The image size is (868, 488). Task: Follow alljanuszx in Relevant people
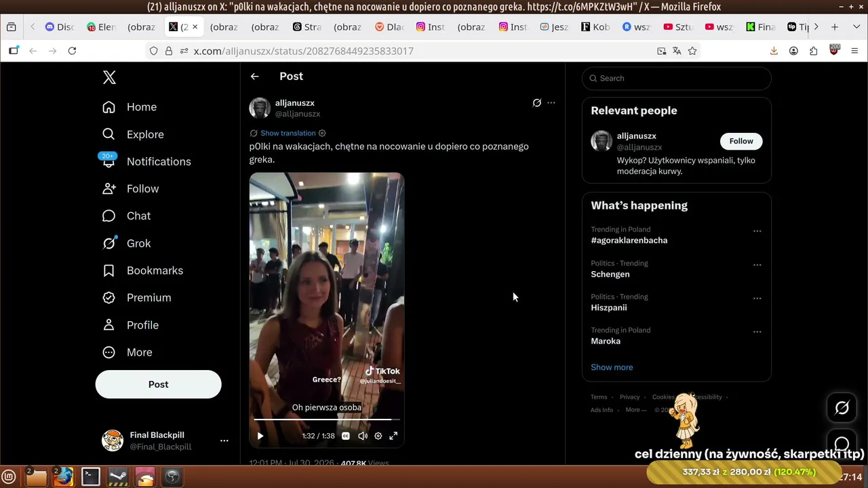coord(741,141)
